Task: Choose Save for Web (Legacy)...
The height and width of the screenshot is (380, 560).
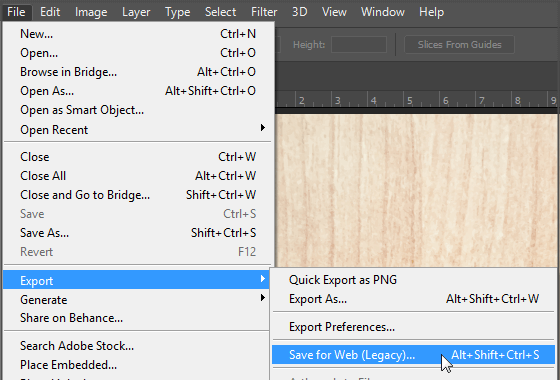Action: point(414,355)
